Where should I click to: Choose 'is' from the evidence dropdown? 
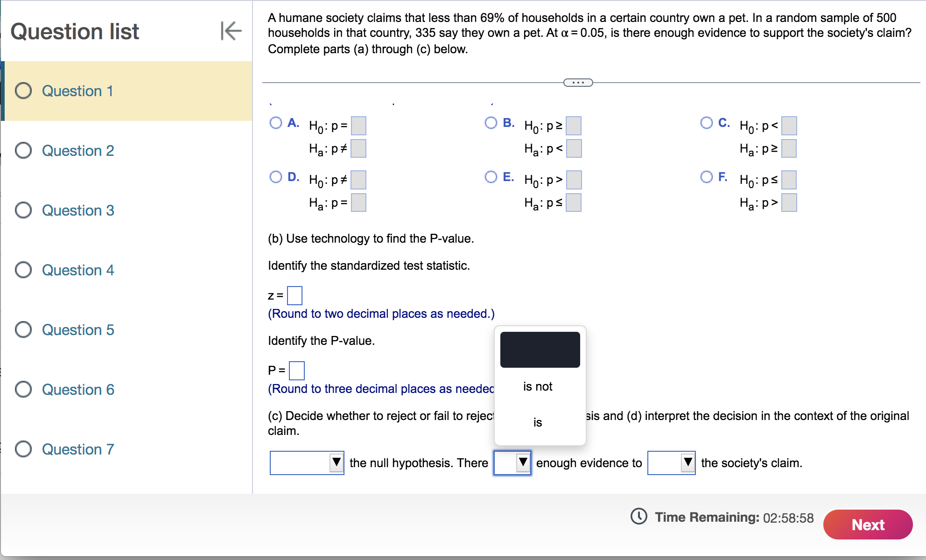(x=538, y=422)
